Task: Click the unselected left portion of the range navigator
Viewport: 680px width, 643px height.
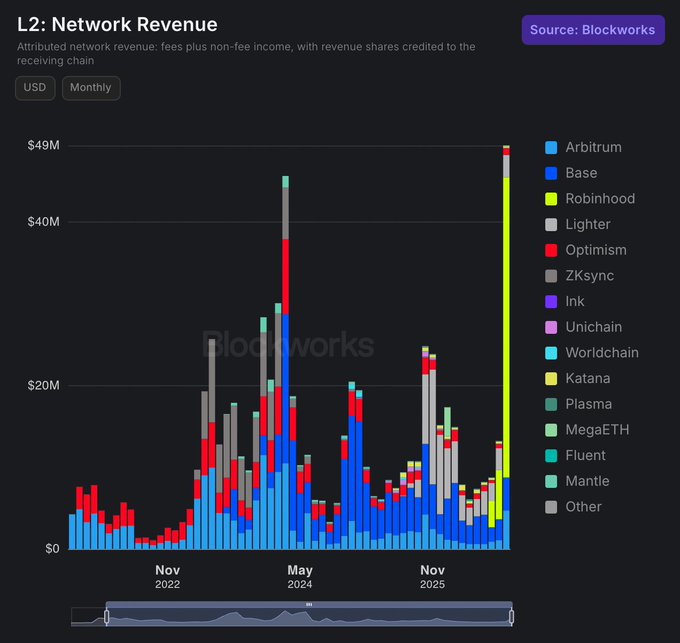Action: pyautogui.click(x=88, y=617)
